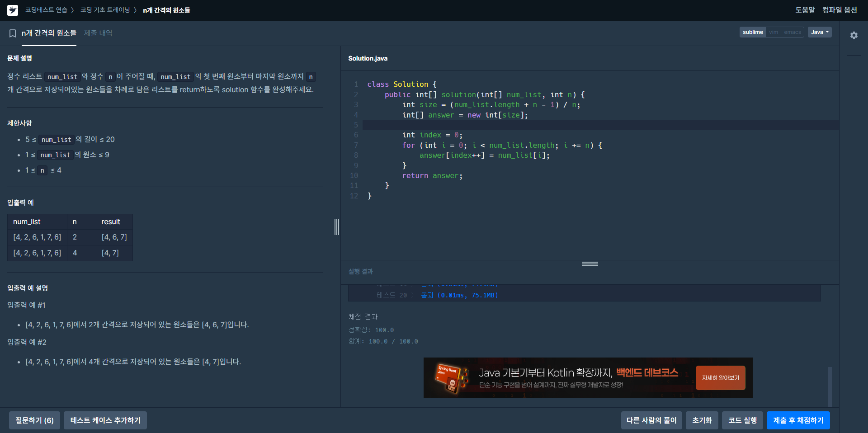Image resolution: width=868 pixels, height=433 pixels.
Task: Go to 코딩 기초 트레이닝 breadcrumb
Action: click(105, 10)
